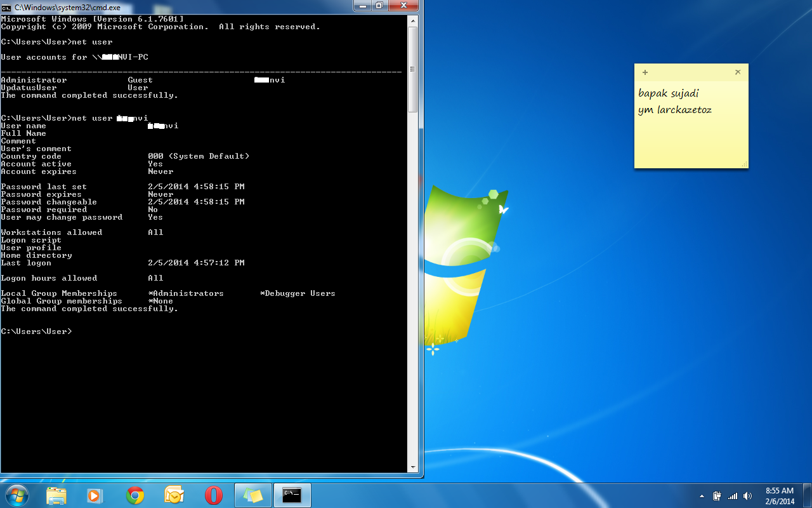This screenshot has width=812, height=508.
Task: Click the console scrollbar down arrow
Action: click(x=412, y=467)
